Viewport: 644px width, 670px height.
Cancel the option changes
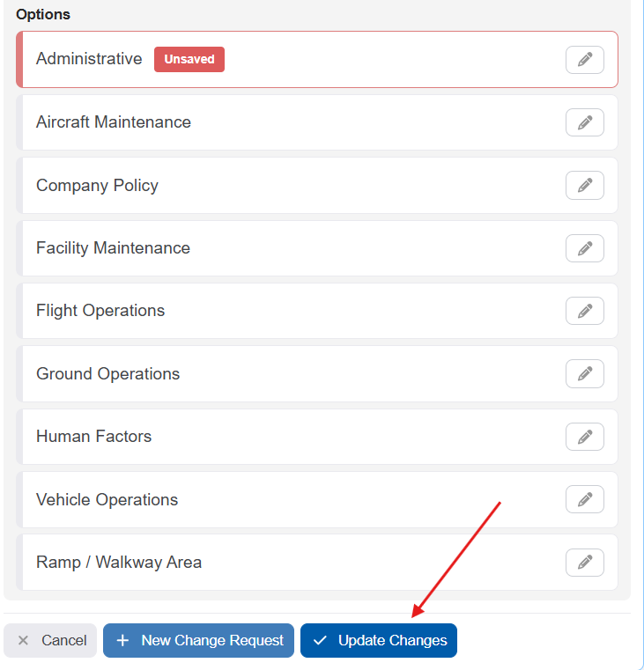[50, 641]
